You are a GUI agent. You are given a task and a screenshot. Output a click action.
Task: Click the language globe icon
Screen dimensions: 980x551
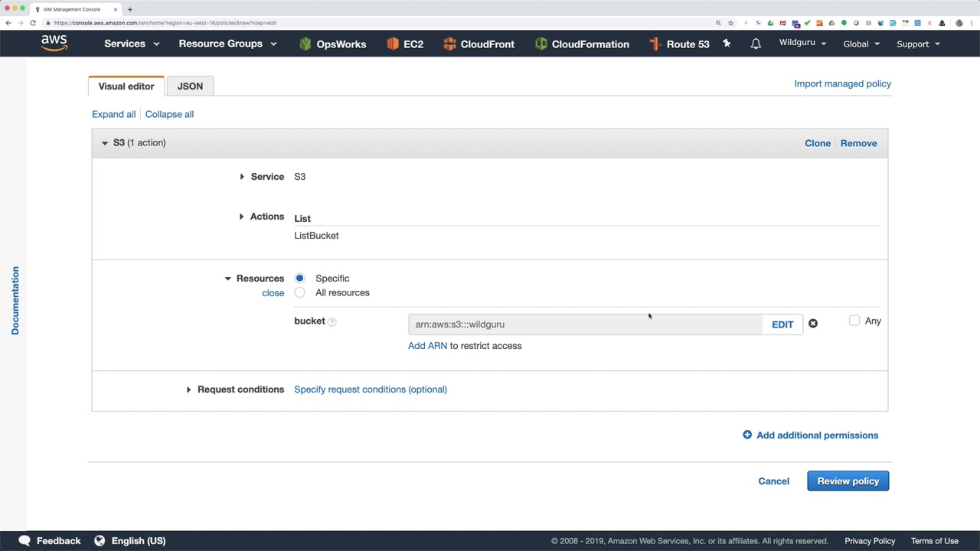100,540
